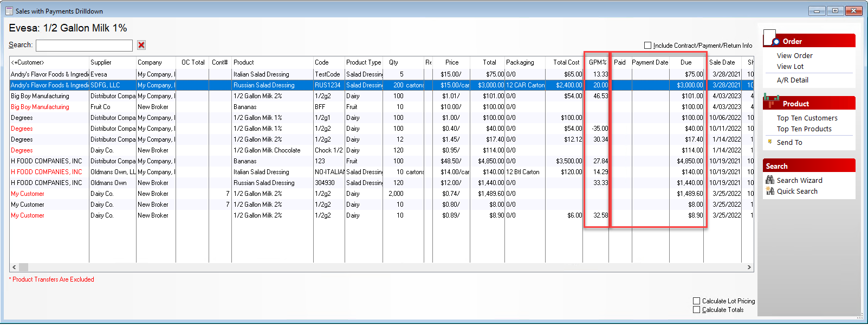Sort by Supplier column header
This screenshot has height=325, width=868.
113,62
